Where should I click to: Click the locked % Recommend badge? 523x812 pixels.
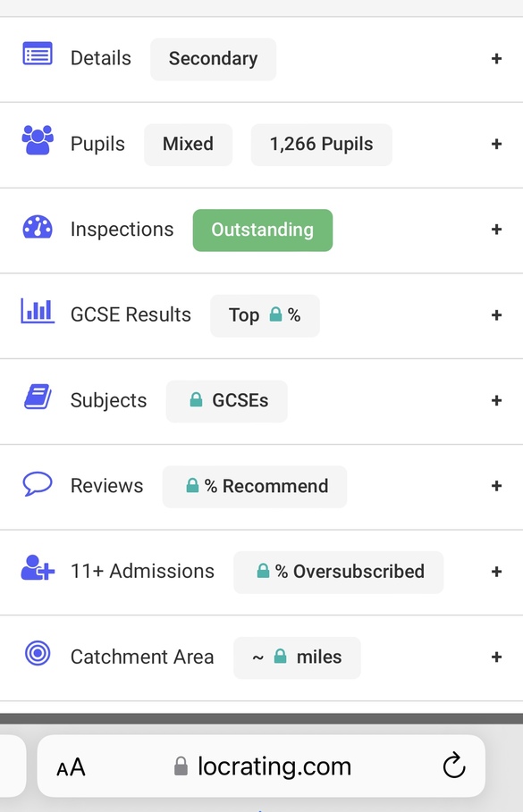[x=255, y=486]
